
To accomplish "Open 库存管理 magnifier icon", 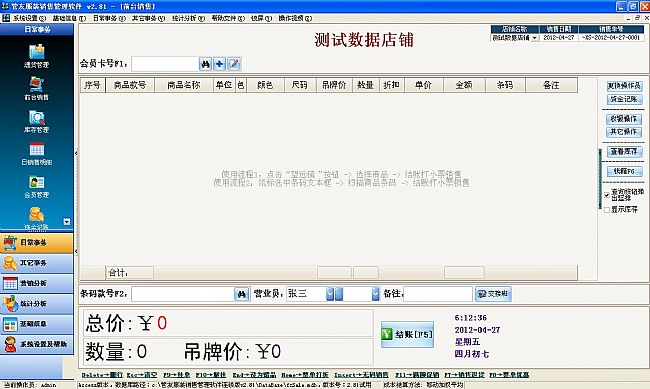I will tap(36, 117).
